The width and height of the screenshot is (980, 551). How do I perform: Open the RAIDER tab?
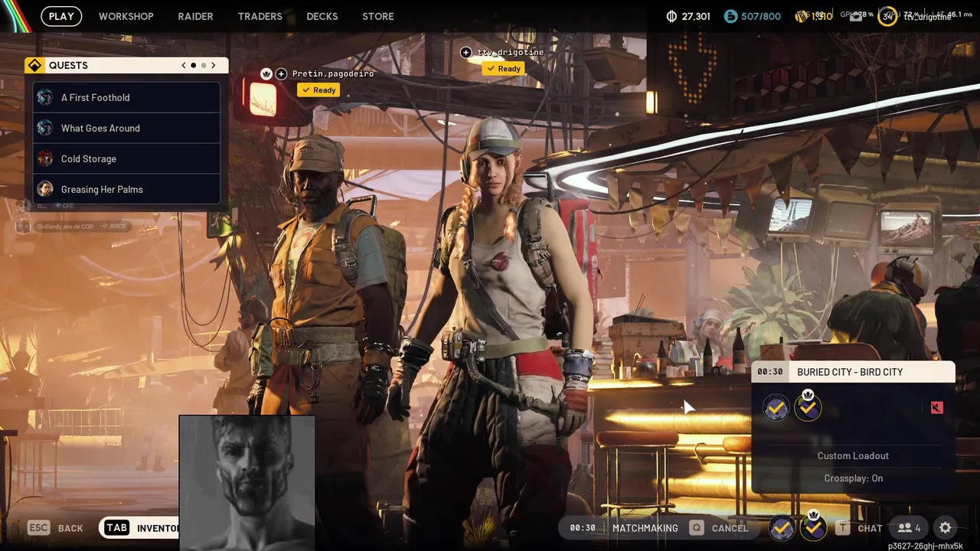point(195,16)
